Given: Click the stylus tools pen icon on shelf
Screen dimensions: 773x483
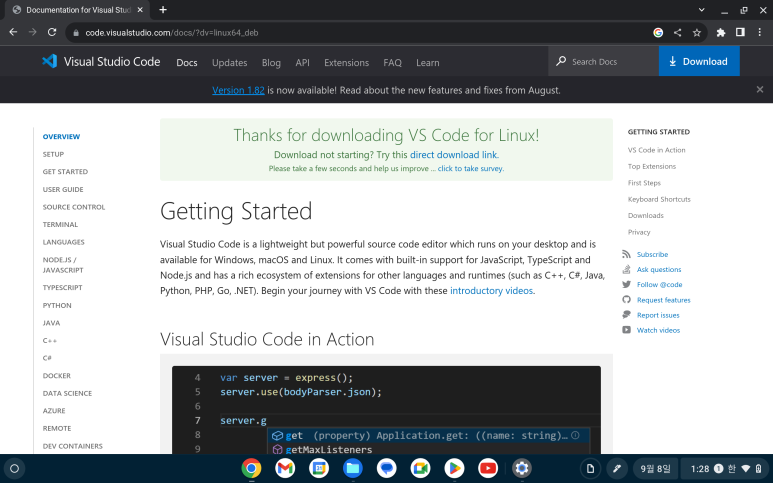Looking at the screenshot, I should click(x=617, y=469).
